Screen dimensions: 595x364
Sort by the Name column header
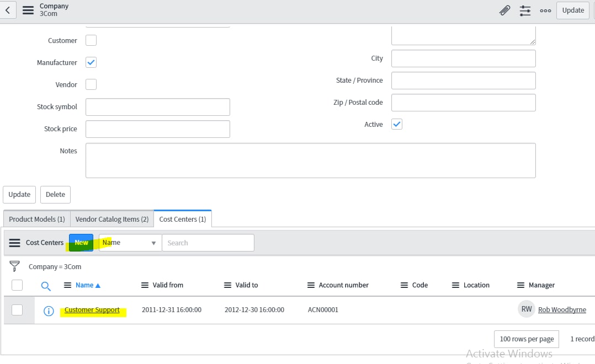tap(84, 285)
